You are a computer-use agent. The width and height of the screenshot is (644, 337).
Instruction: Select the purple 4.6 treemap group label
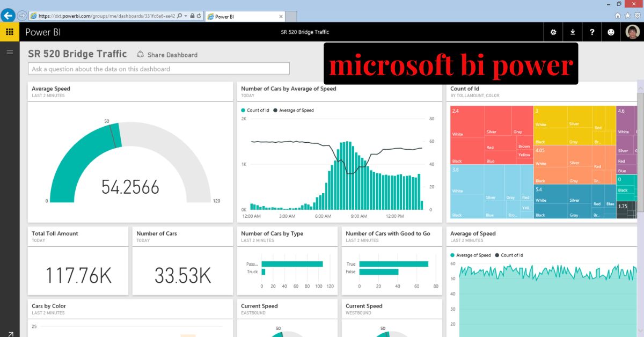click(x=621, y=111)
